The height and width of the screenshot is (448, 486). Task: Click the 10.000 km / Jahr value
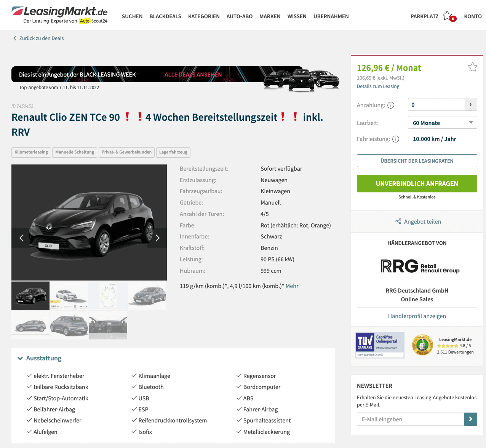(x=435, y=139)
